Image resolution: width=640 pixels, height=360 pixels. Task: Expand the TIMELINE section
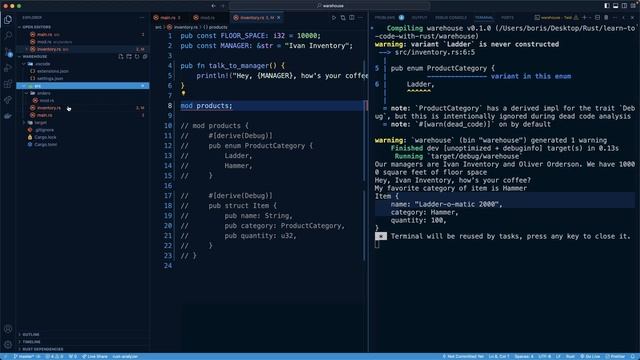tap(31, 342)
